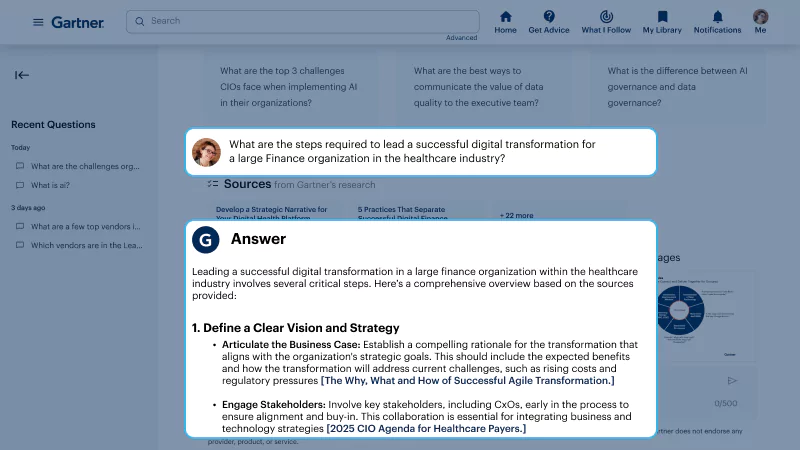
Task: Open recent question 'What is ai?'
Action: click(x=50, y=185)
